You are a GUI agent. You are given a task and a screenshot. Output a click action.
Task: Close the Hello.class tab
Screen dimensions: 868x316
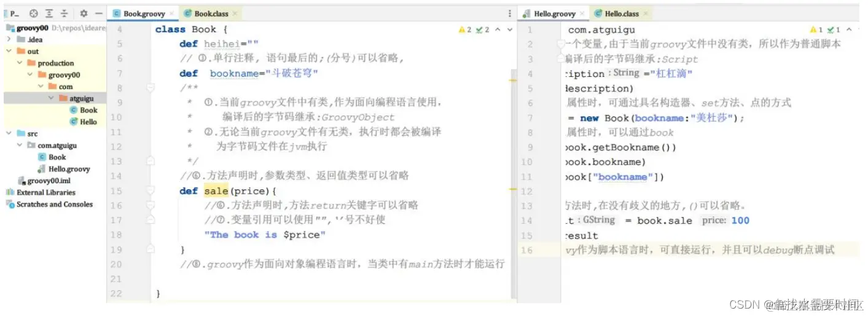click(646, 14)
